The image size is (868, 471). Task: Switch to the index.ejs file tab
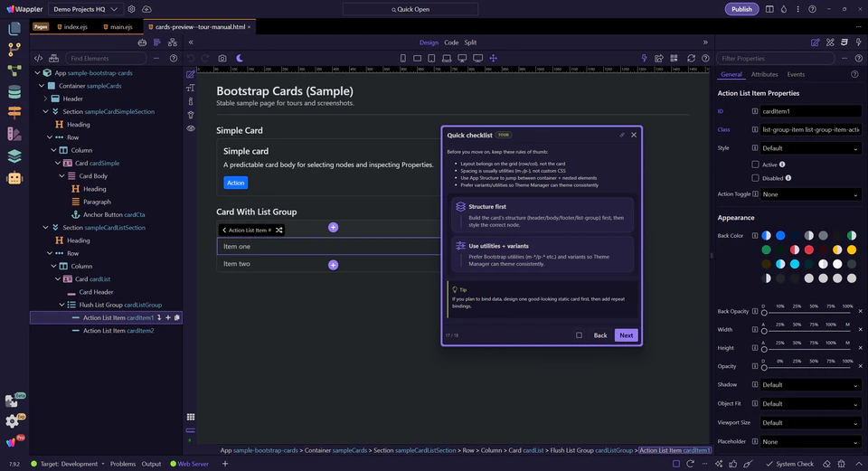(x=72, y=26)
